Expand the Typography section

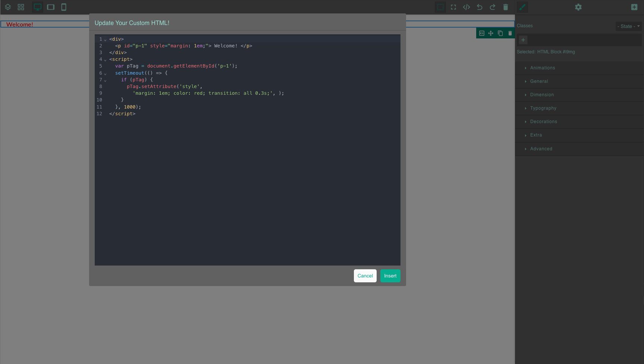[x=543, y=108]
